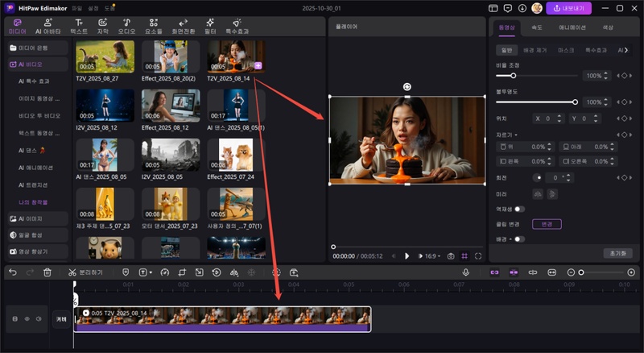Toggle the 배경 (background) switch
Viewport: 644px width, 353px height.
pos(519,239)
